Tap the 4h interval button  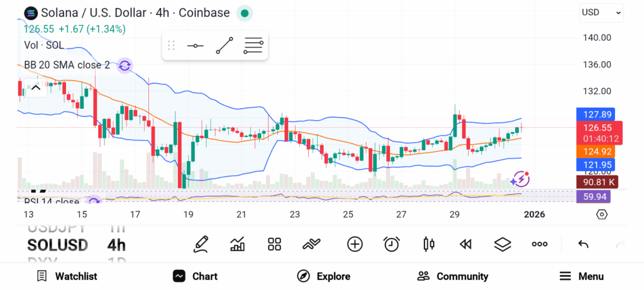(x=116, y=245)
